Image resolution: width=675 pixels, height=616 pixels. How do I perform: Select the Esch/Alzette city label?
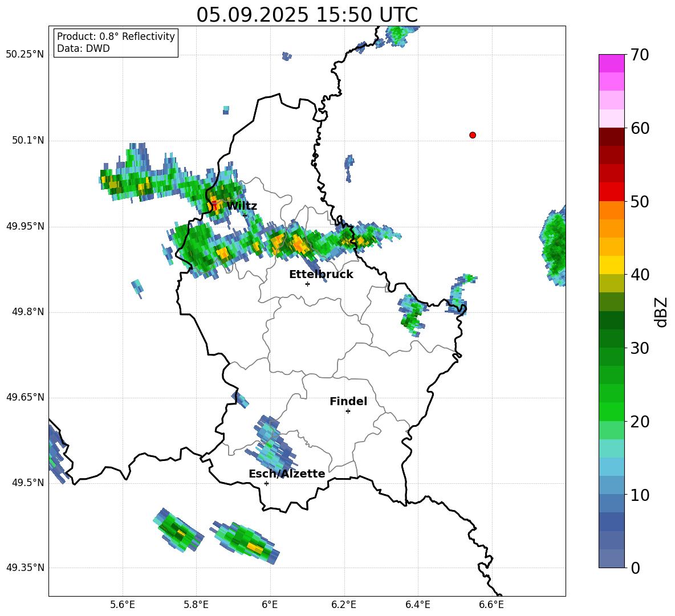(287, 474)
